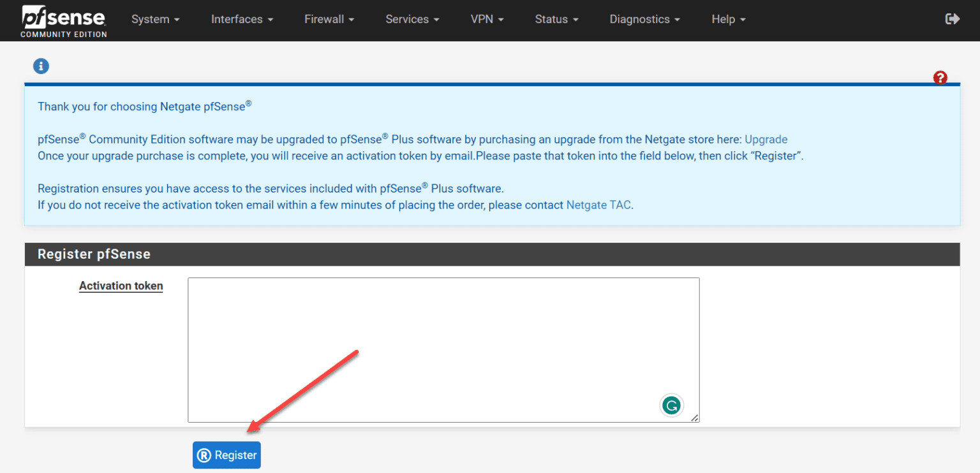This screenshot has width=980, height=473.
Task: Expand the Status dropdown
Action: (556, 19)
